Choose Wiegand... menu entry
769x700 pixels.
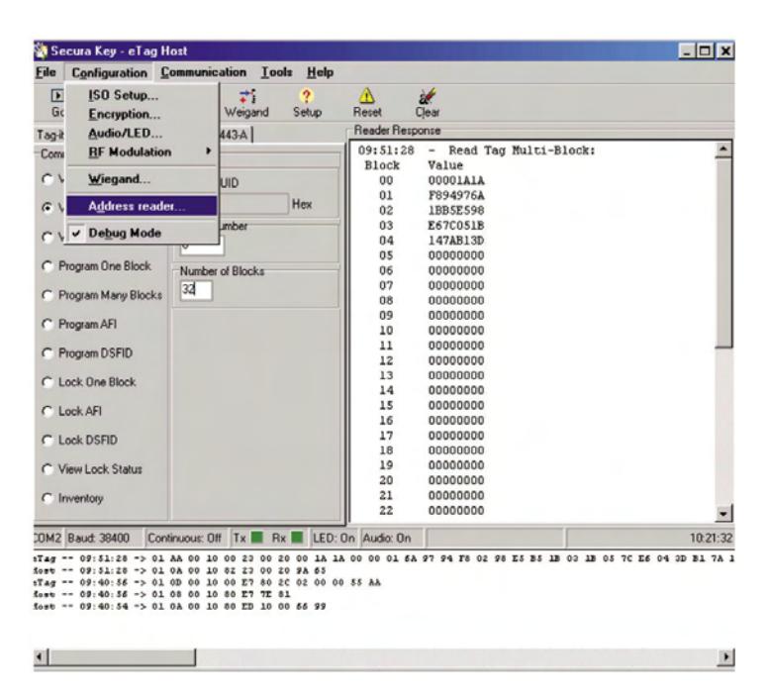(x=143, y=179)
